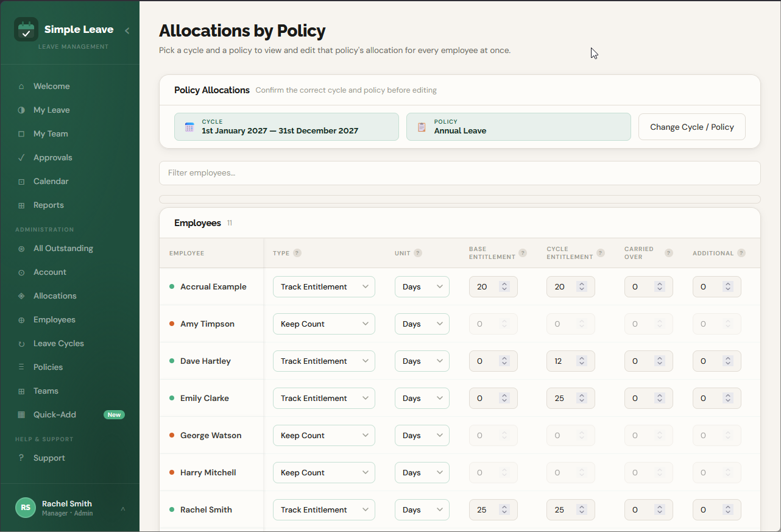Click the Approvals checkmark icon in sidebar
Screen dimensions: 781x532
[21, 158]
